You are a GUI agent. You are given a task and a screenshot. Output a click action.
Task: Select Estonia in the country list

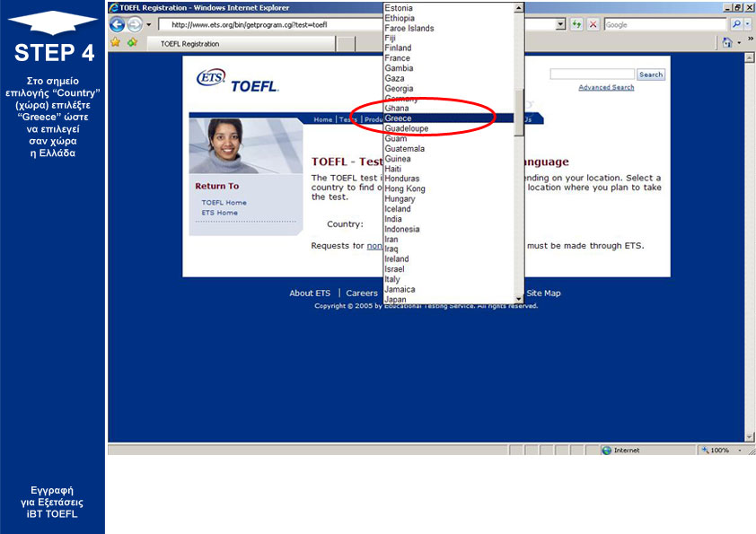(x=448, y=8)
